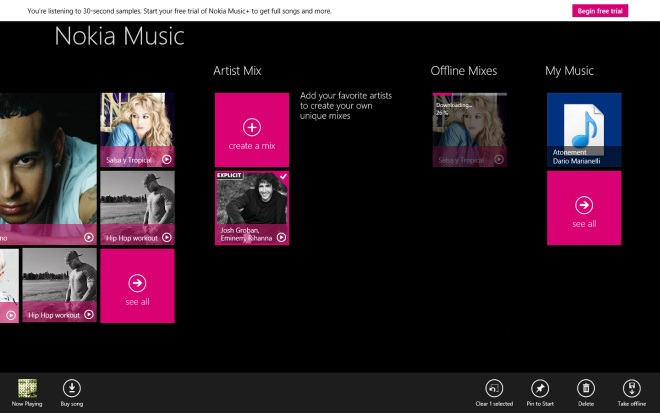Play the lower Hip Hop workout mix
This screenshot has width=660, height=413.
tap(89, 314)
